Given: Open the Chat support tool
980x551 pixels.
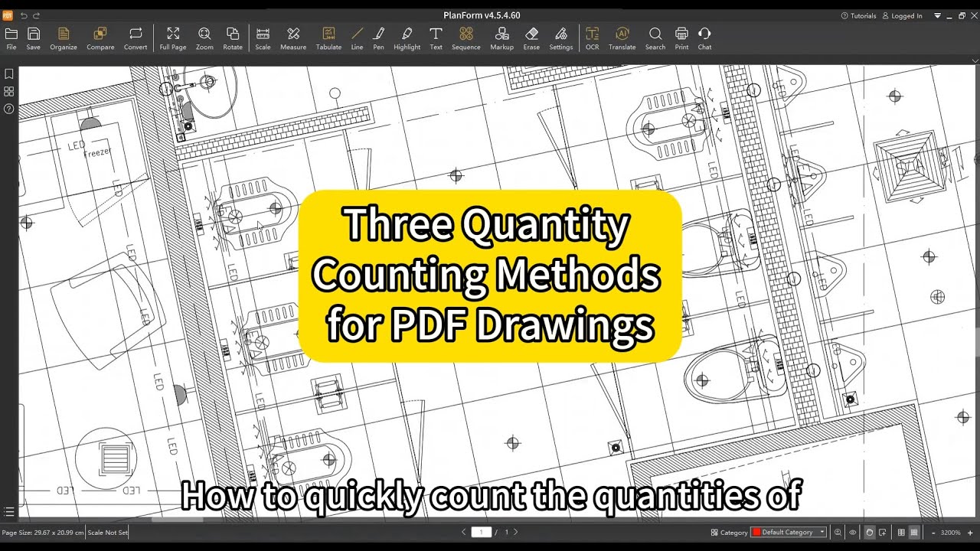Looking at the screenshot, I should pos(704,38).
